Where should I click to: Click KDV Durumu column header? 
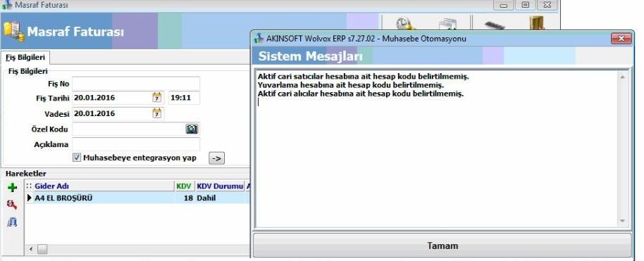pos(219,186)
